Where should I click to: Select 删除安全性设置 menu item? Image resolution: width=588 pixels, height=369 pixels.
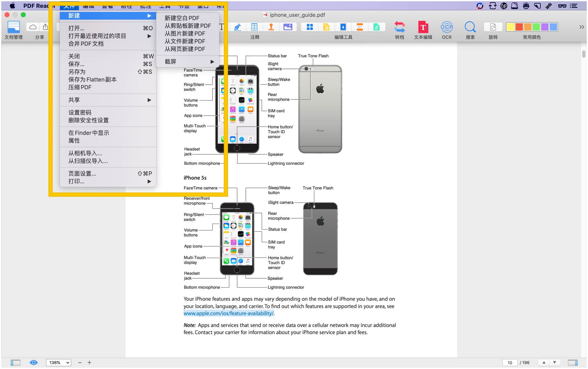[x=108, y=120]
